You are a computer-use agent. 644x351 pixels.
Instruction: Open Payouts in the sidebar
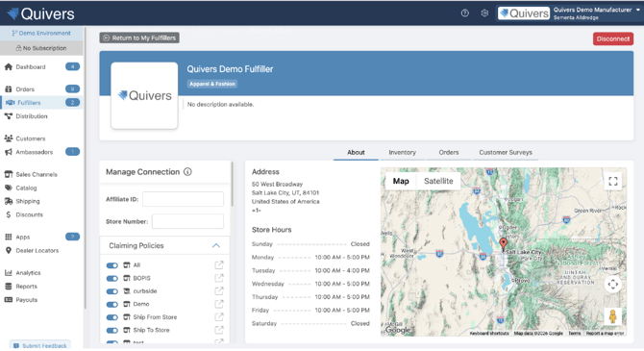[26, 300]
